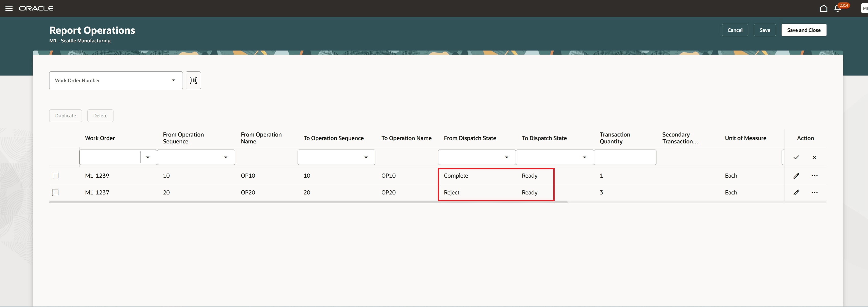
Task: Click the Duplicate button
Action: pyautogui.click(x=65, y=115)
